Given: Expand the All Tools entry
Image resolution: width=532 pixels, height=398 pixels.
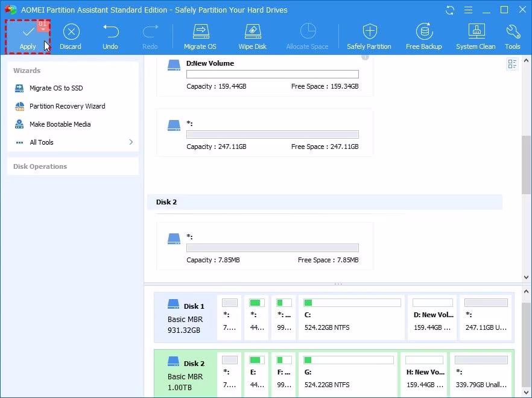Looking at the screenshot, I should 73,142.
